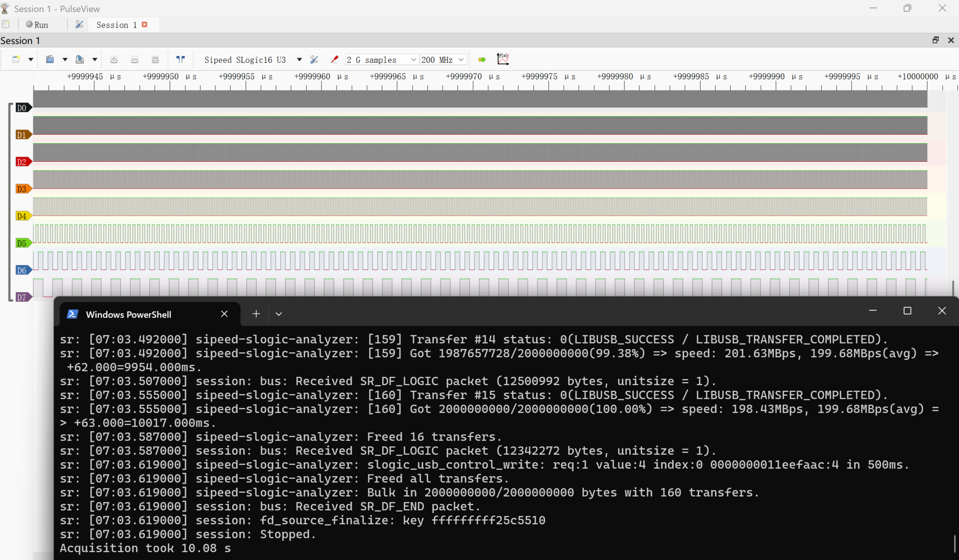
Task: Switch to the Session 1 tab
Action: 116,24
